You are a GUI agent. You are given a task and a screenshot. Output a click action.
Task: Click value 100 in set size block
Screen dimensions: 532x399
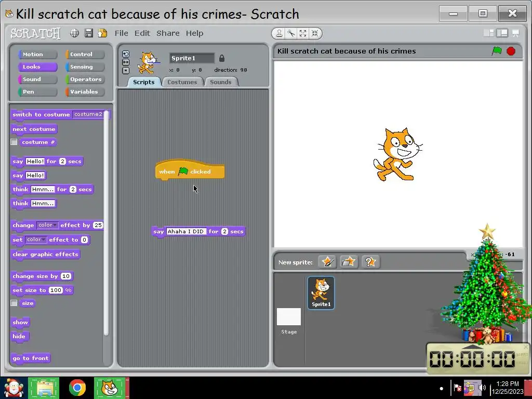(x=56, y=290)
